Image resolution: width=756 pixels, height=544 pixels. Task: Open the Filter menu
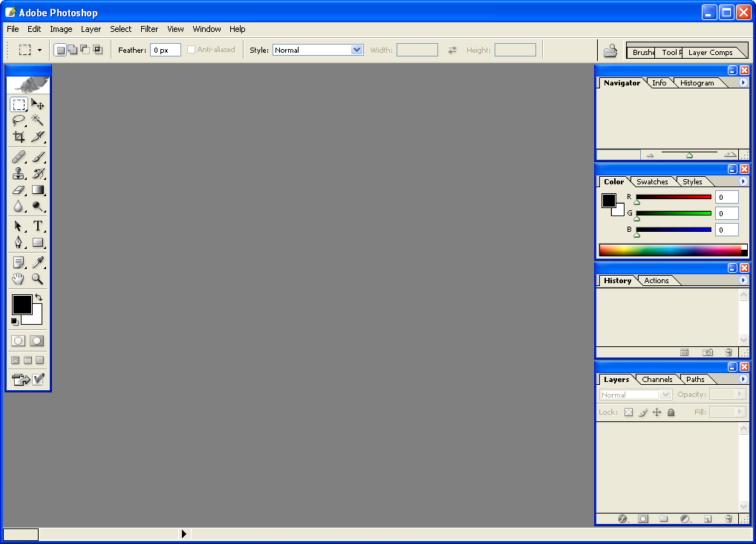pos(149,29)
